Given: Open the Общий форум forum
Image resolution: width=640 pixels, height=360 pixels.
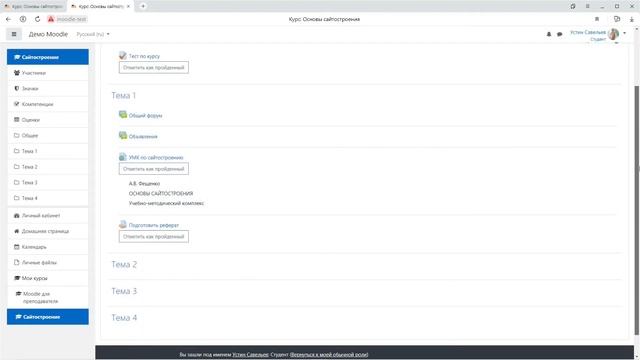Looking at the screenshot, I should click(x=145, y=116).
